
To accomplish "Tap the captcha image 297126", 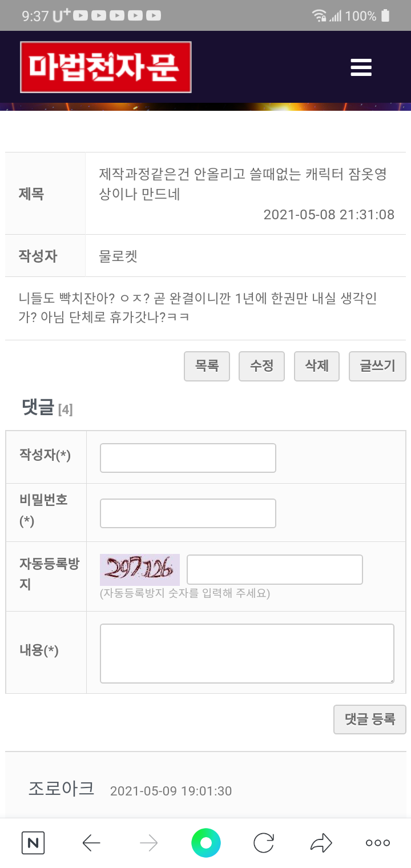I will pos(140,569).
